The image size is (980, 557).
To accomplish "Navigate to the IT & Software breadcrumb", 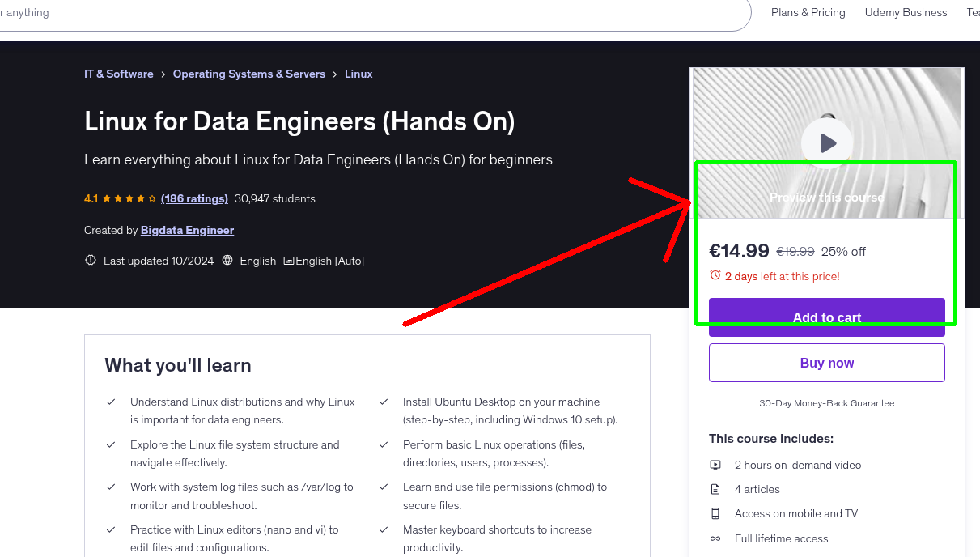I will 118,74.
